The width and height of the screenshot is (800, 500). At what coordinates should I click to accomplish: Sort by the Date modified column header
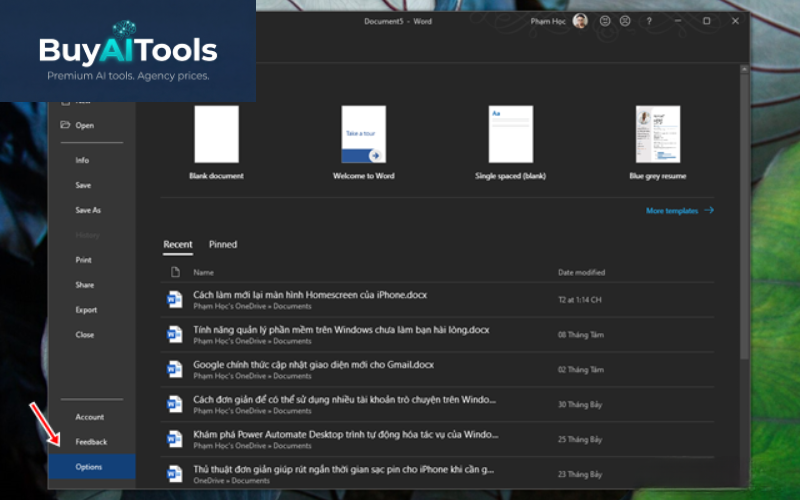[582, 272]
